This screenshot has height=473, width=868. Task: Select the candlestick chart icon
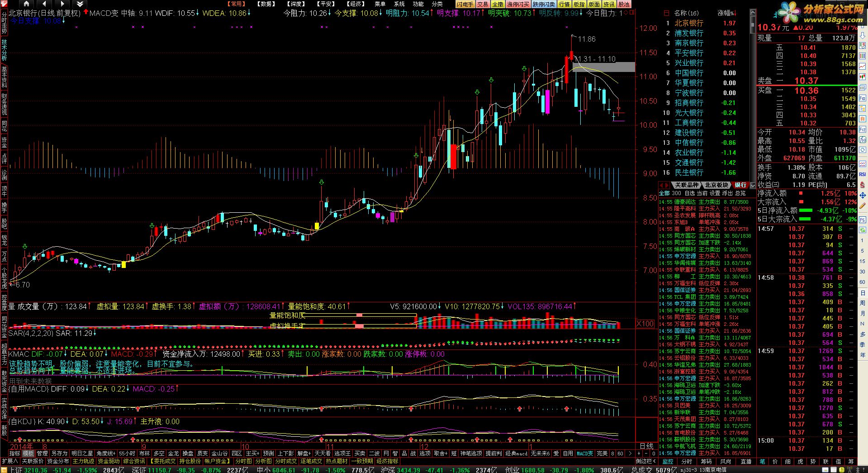[863, 77]
